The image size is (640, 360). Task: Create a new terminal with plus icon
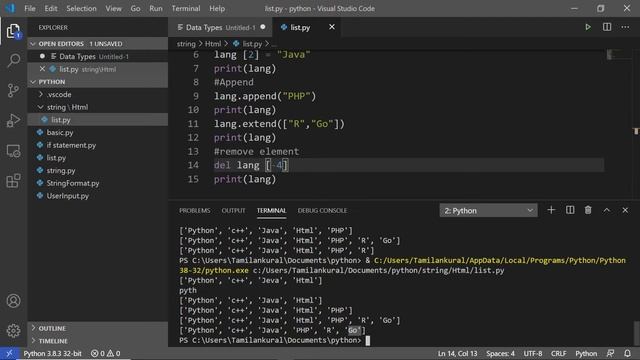pos(551,210)
